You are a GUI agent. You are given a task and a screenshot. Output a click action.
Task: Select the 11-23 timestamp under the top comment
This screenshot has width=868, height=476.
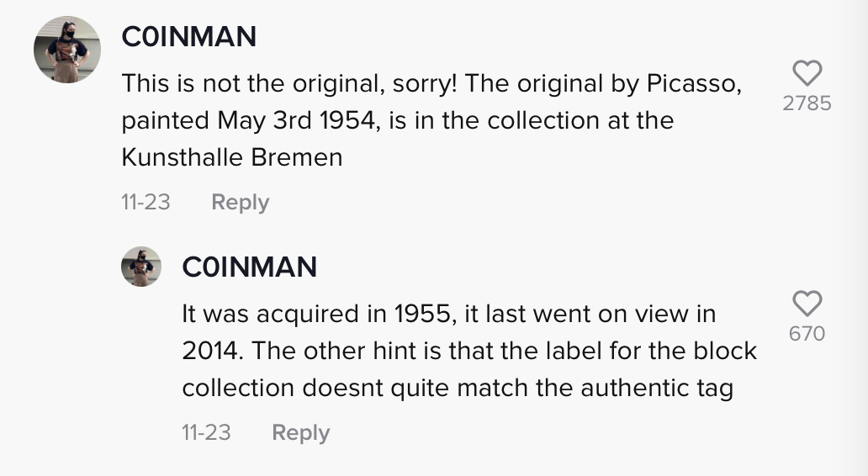click(146, 202)
